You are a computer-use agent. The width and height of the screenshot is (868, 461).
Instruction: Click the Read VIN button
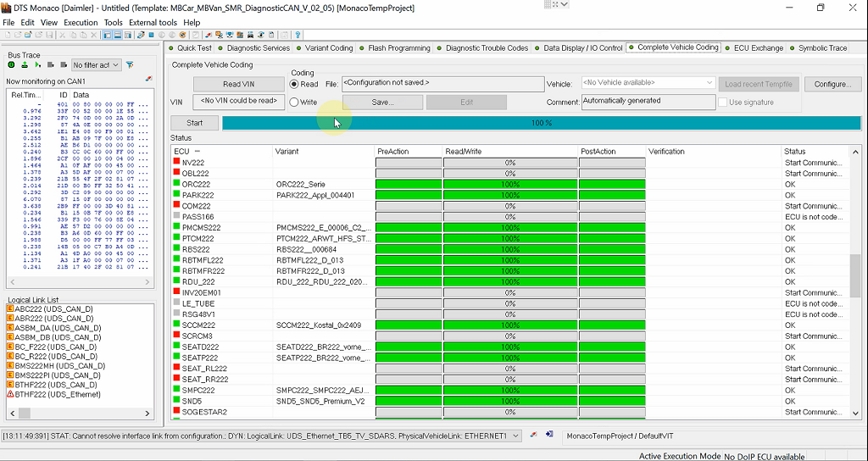pyautogui.click(x=238, y=84)
